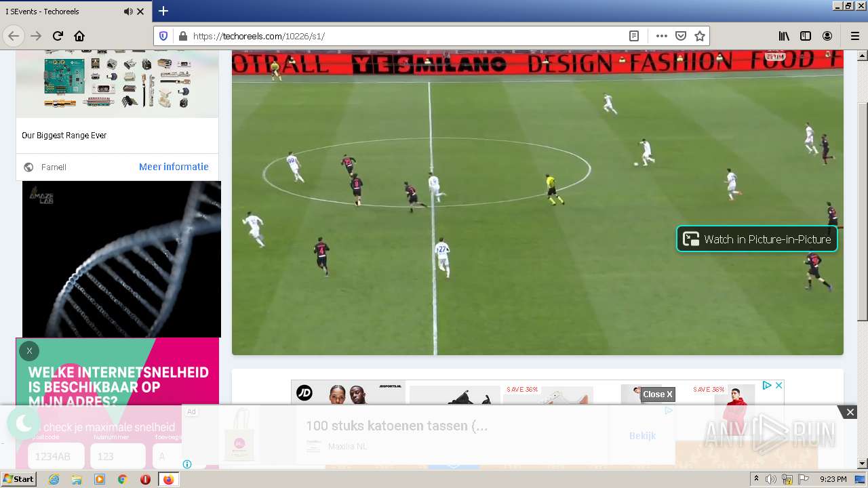The image size is (868, 488).
Task: Bookmark this page with star
Action: (700, 36)
